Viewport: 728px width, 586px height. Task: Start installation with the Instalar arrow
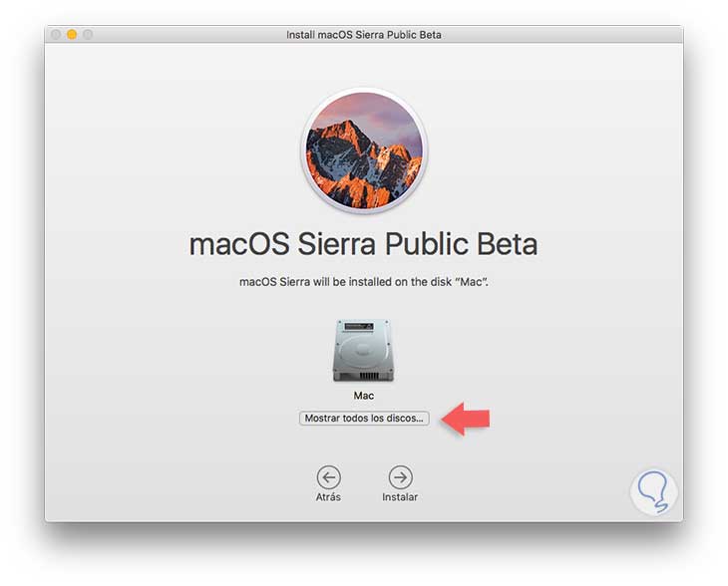pyautogui.click(x=400, y=477)
